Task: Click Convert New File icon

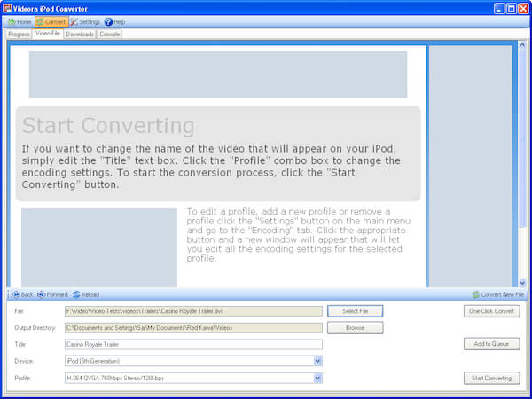Action: pyautogui.click(x=475, y=294)
